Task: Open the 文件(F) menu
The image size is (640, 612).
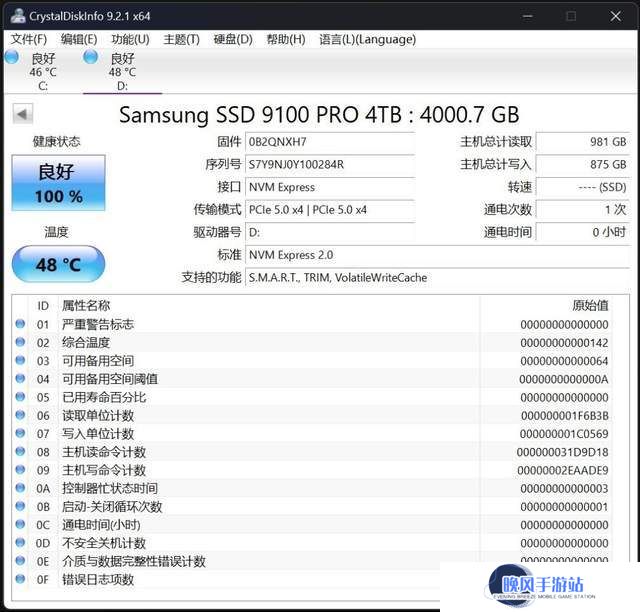Action: click(29, 39)
